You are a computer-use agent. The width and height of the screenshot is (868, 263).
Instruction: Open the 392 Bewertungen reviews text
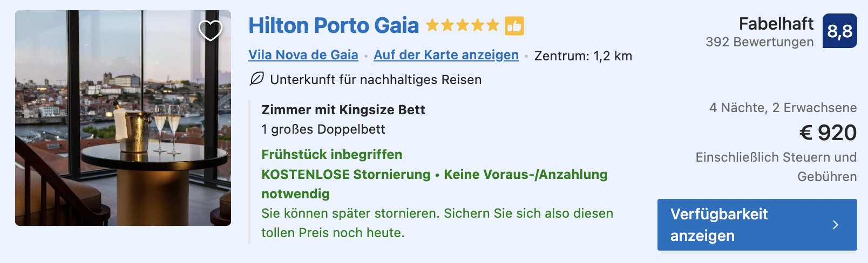pos(760,42)
